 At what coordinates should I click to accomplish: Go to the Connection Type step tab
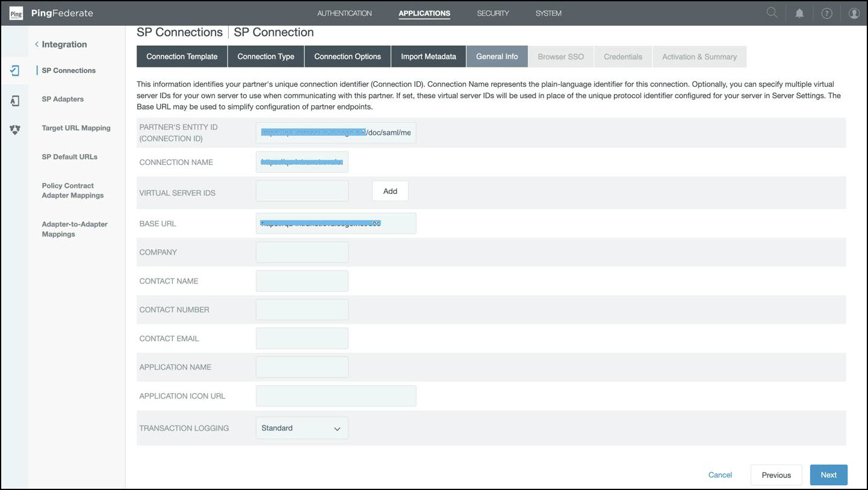(265, 57)
